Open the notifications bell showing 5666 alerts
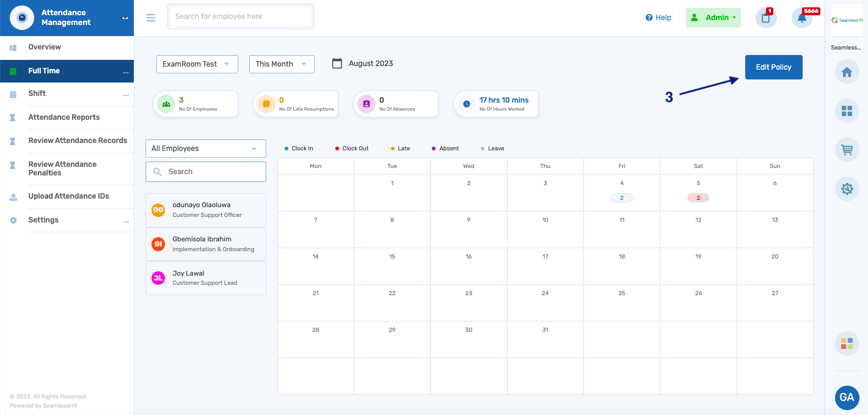This screenshot has height=415, width=868. click(802, 18)
